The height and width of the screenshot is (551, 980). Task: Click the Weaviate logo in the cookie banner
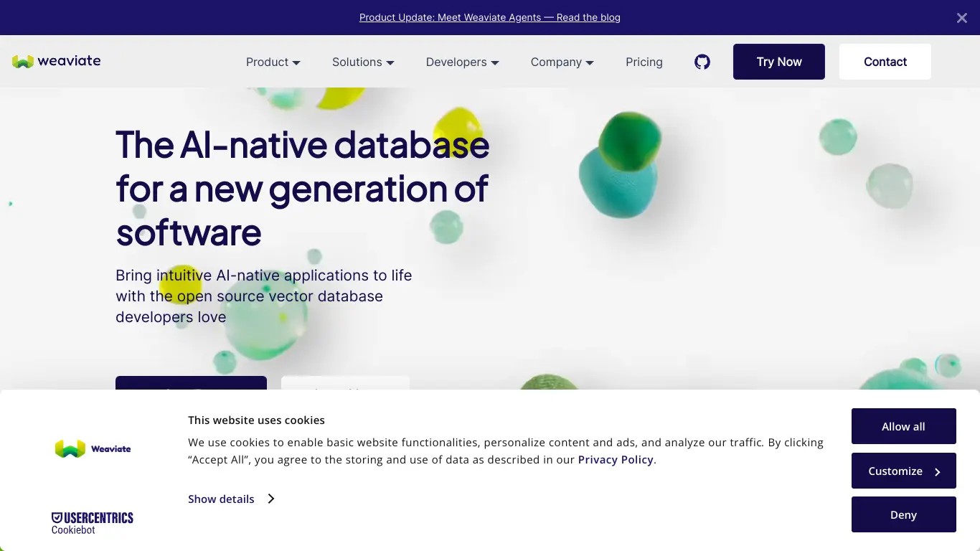[x=93, y=449]
